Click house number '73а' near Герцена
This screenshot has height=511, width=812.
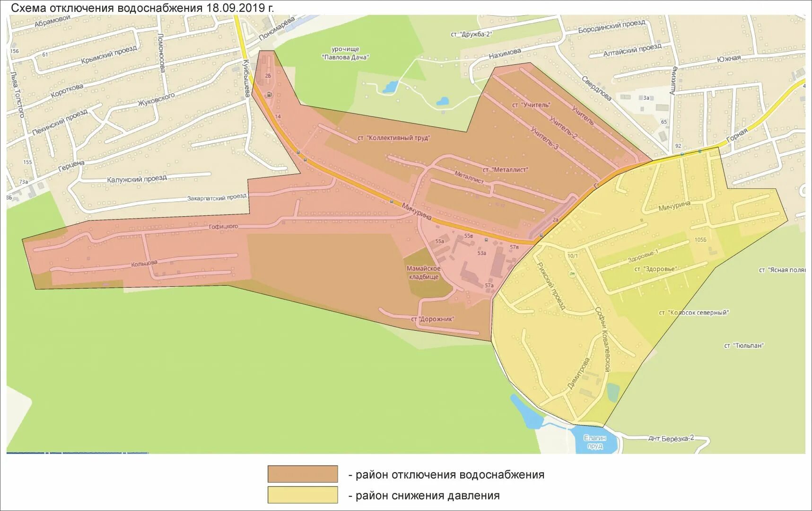23,182
